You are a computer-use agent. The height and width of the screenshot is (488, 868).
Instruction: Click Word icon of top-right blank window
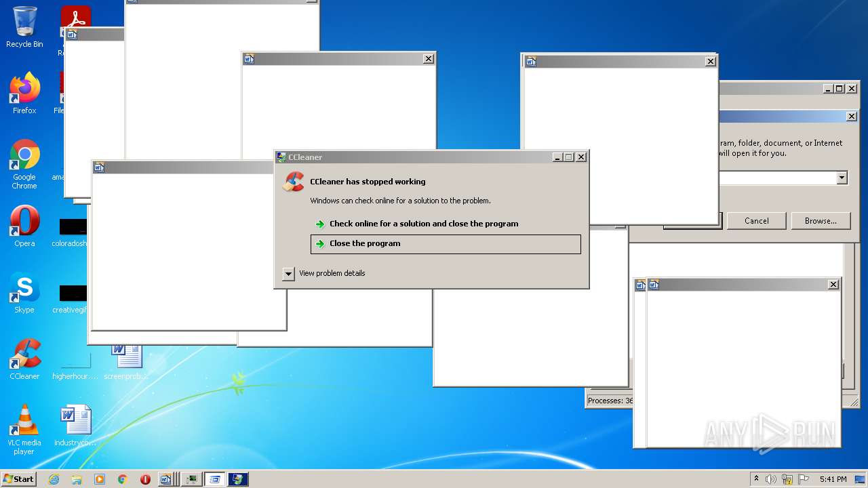pos(531,62)
